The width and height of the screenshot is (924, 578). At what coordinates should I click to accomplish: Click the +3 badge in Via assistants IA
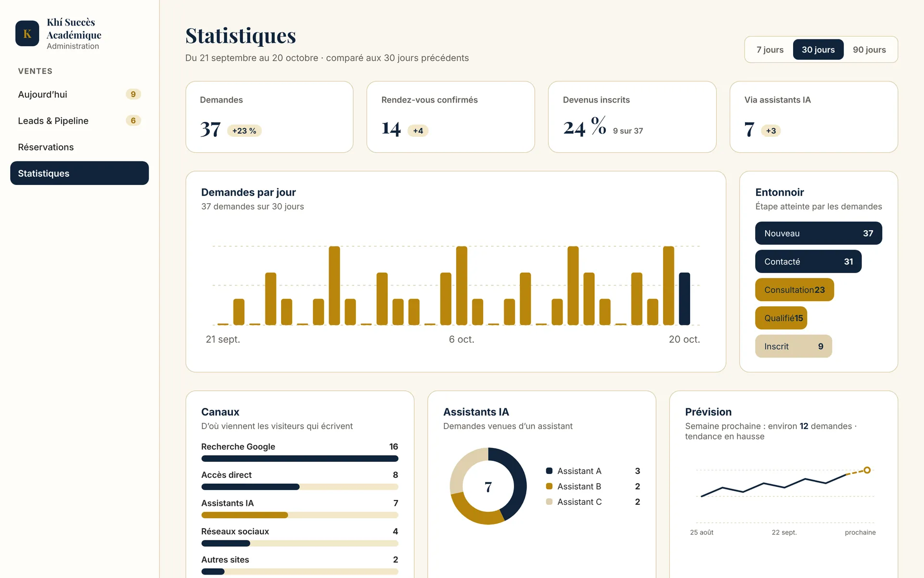[771, 131]
